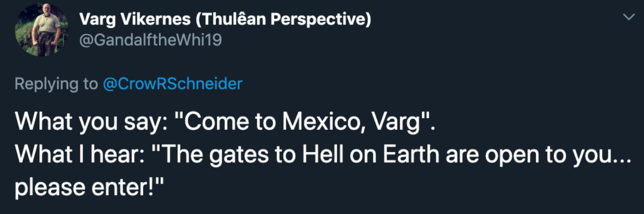Click the @GandalftheWhi19 handle
644x214 pixels.
pos(150,40)
